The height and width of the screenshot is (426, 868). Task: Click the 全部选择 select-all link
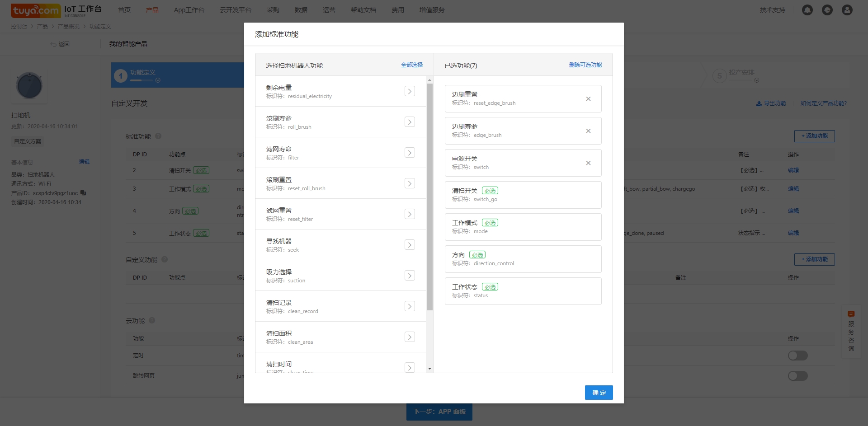coord(411,65)
